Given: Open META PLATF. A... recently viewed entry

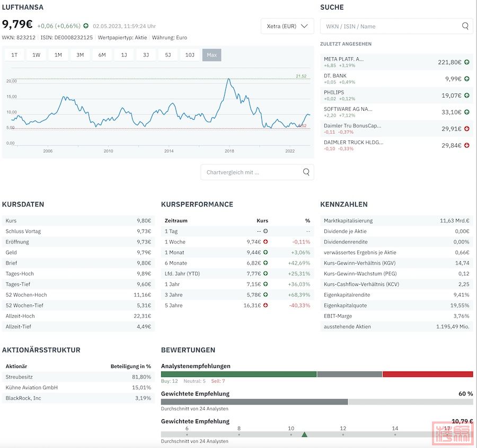Looking at the screenshot, I should tap(396, 62).
